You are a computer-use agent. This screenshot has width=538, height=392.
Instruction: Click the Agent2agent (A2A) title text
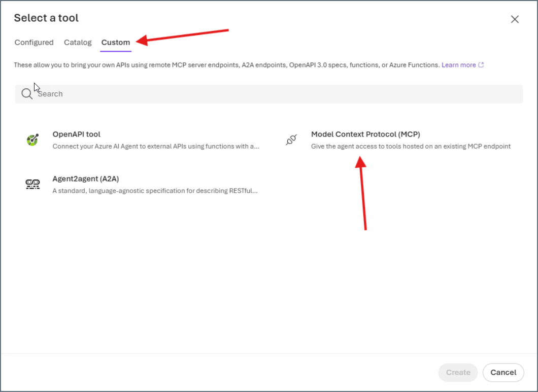click(x=85, y=179)
